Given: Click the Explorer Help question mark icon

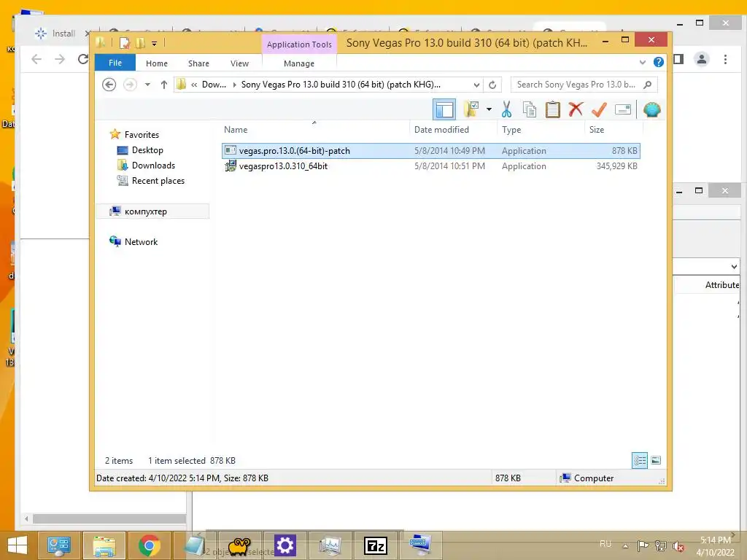Looking at the screenshot, I should pyautogui.click(x=659, y=62).
